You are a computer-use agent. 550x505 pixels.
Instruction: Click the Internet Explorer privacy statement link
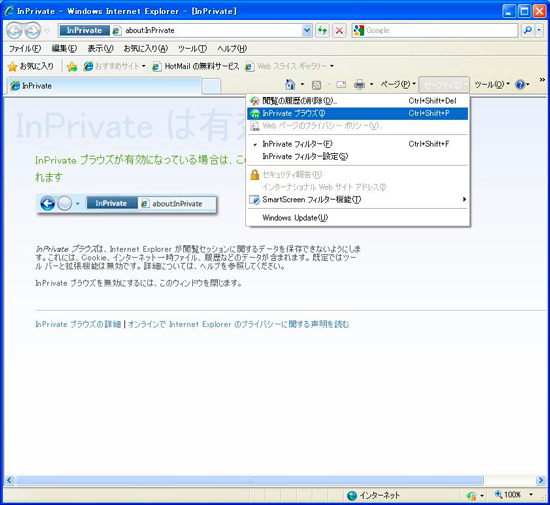(x=238, y=324)
